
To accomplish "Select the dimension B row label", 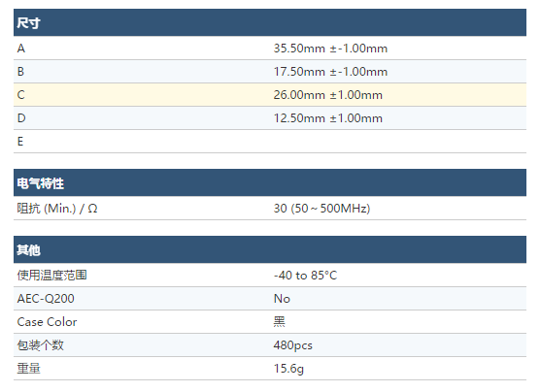I will click(x=20, y=72).
